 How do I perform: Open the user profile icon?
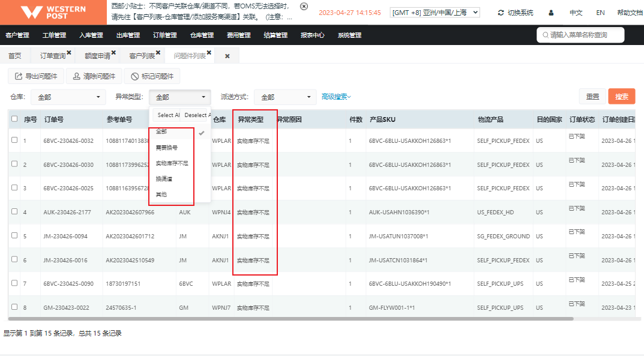[x=551, y=13]
